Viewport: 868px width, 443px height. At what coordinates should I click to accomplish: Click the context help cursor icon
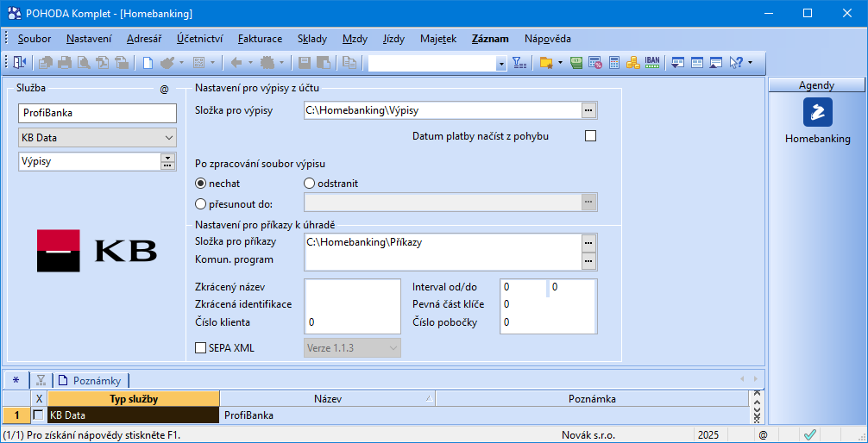click(736, 63)
